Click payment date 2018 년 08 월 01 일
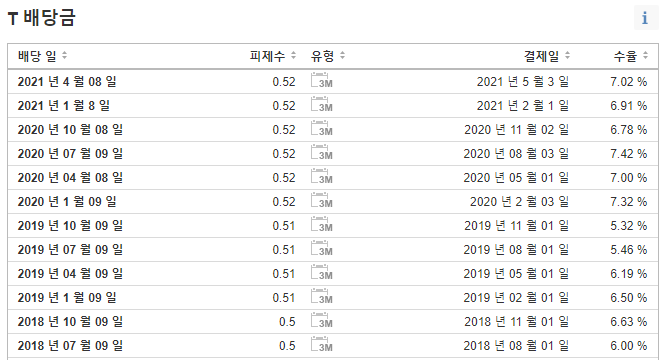The width and height of the screenshot is (664, 360). pyautogui.click(x=516, y=346)
